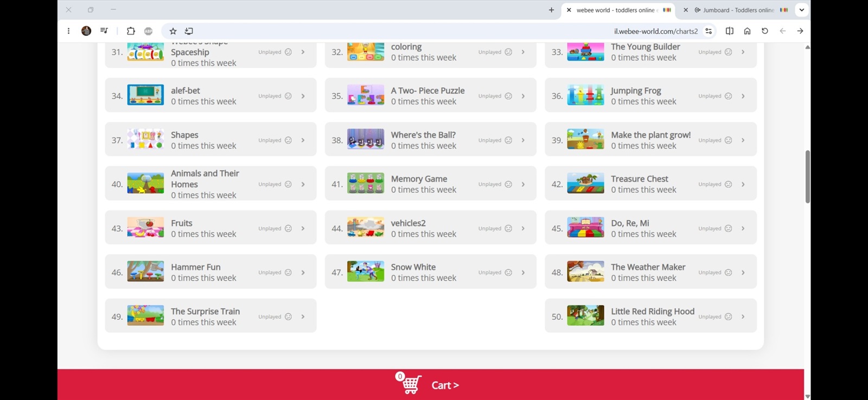Click the split-view reading panel icon
The image size is (868, 400).
(730, 31)
